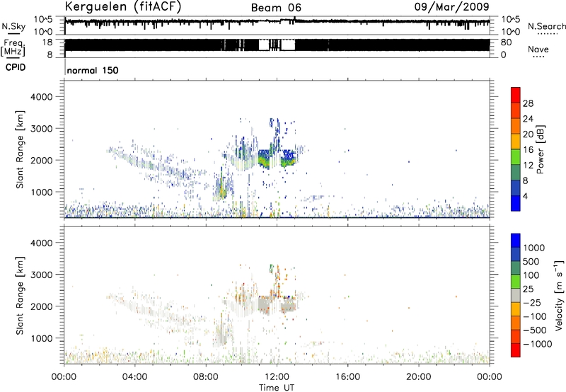Click the "Beam 06" header label

276,8
